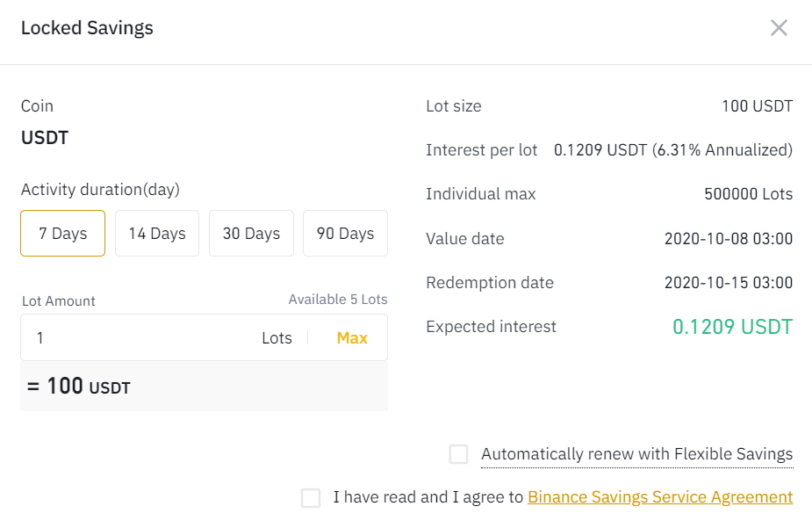Click the Available 5 Lots text

click(x=337, y=300)
